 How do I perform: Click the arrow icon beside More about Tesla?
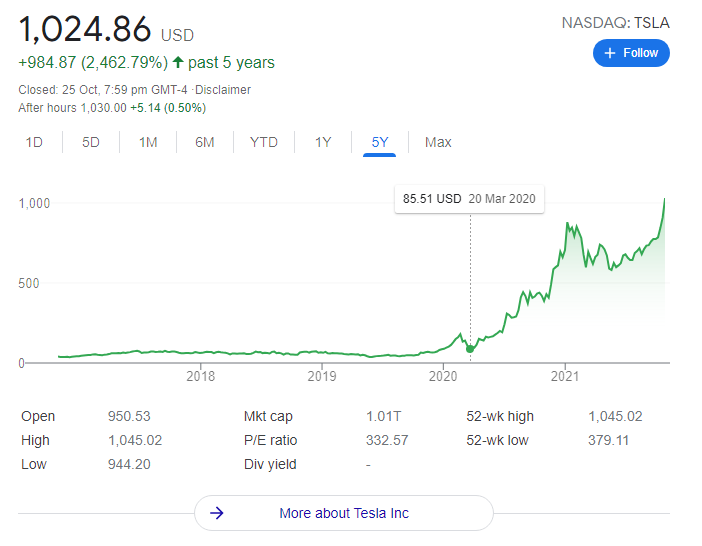pyautogui.click(x=217, y=513)
